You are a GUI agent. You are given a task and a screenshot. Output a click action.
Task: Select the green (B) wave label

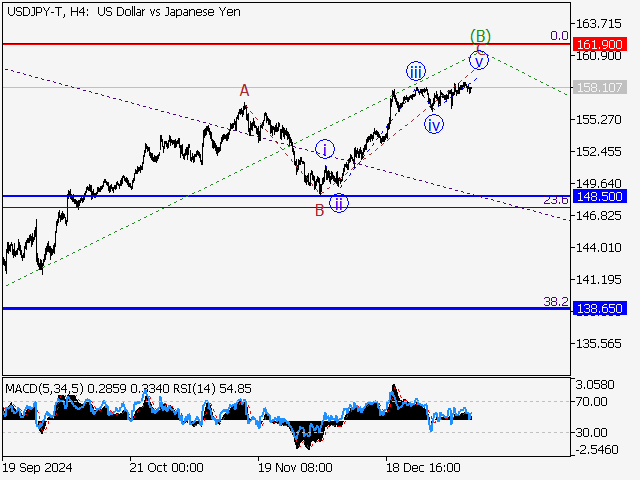point(480,36)
